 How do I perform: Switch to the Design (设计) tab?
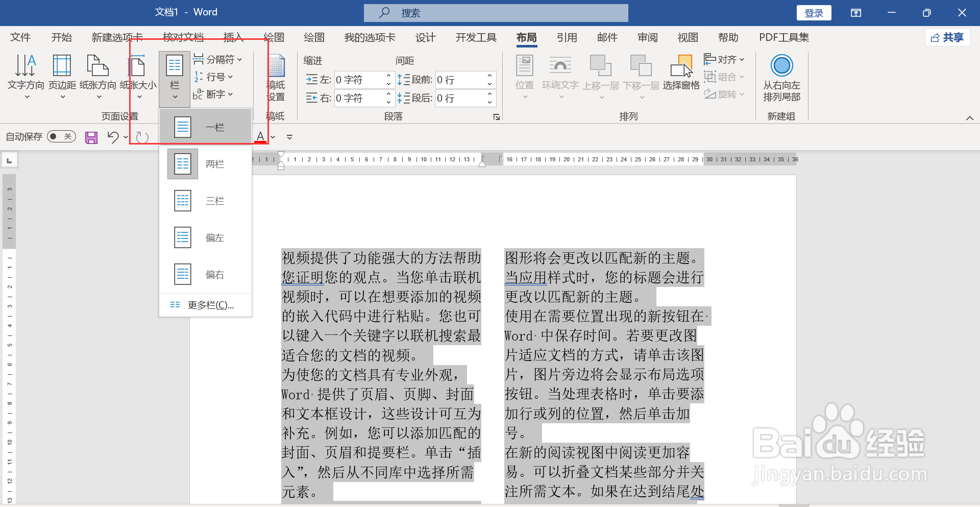(425, 37)
